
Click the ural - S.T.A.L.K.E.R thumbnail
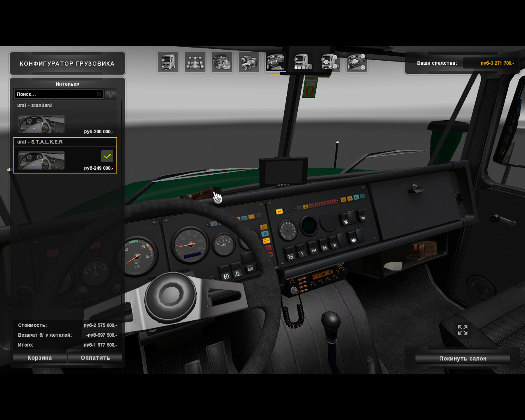41,160
